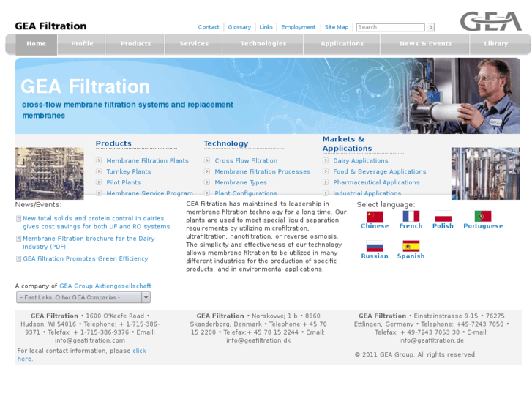This screenshot has width=532, height=399.
Task: Select the French flag icon
Action: coord(411,216)
